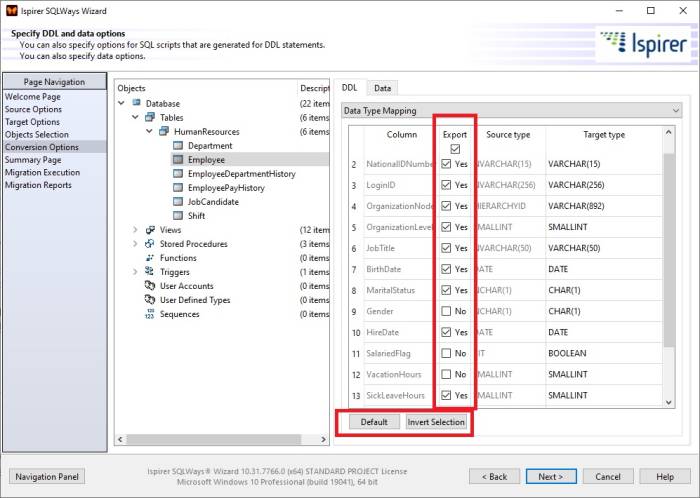Click the Stored Procedures icon
Viewport: 700px width, 498px height.
pos(150,243)
